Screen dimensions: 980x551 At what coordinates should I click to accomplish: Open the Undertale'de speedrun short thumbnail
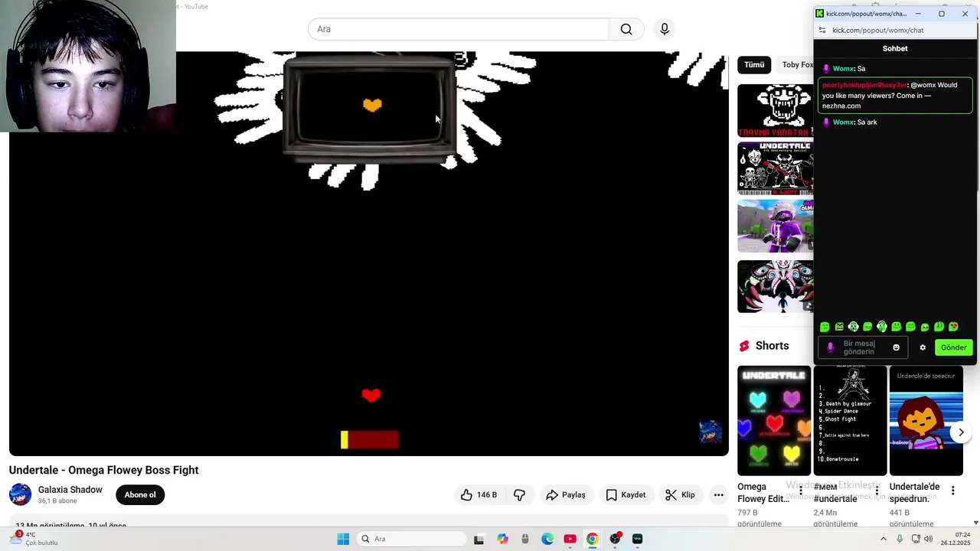point(926,420)
